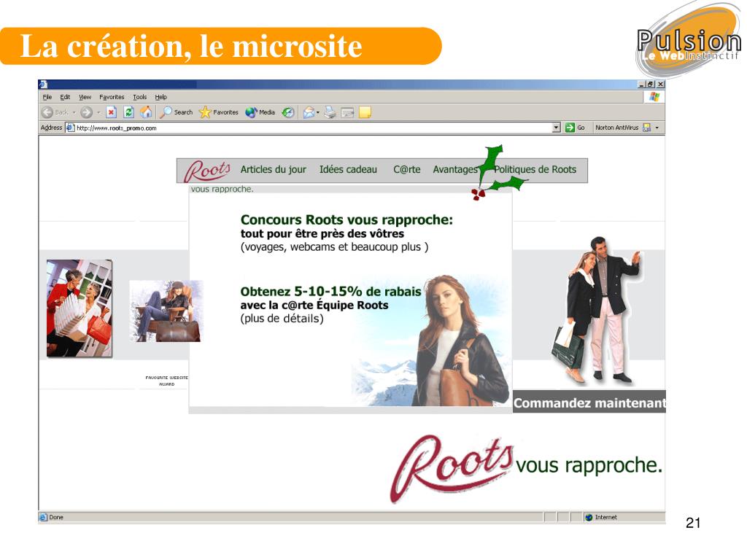This screenshot has width=747, height=560.
Task: Click the Edit page icon next to Print
Action: point(348,113)
